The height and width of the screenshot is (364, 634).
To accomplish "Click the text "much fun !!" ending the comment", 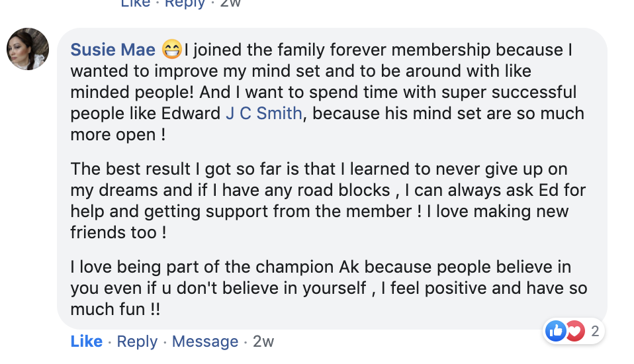I will (x=116, y=309).
